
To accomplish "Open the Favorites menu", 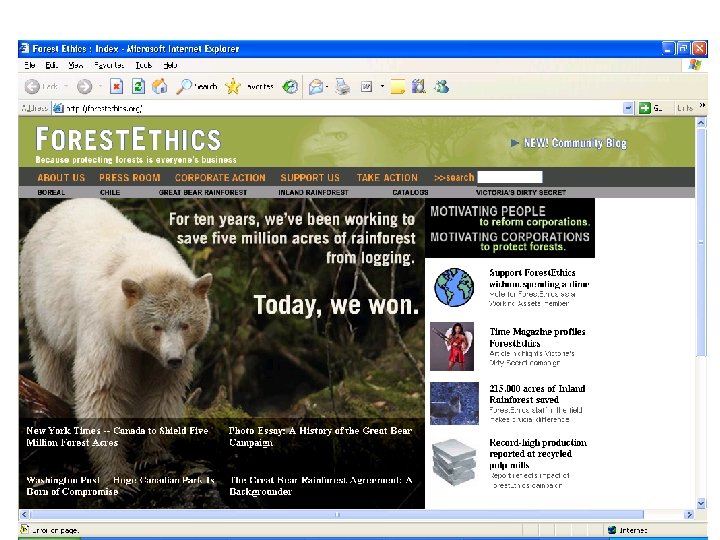I will (109, 65).
